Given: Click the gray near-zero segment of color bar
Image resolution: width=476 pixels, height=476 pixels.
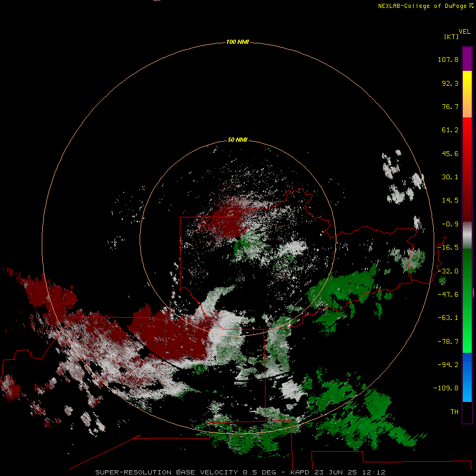Looking at the screenshot, I should click(467, 235).
